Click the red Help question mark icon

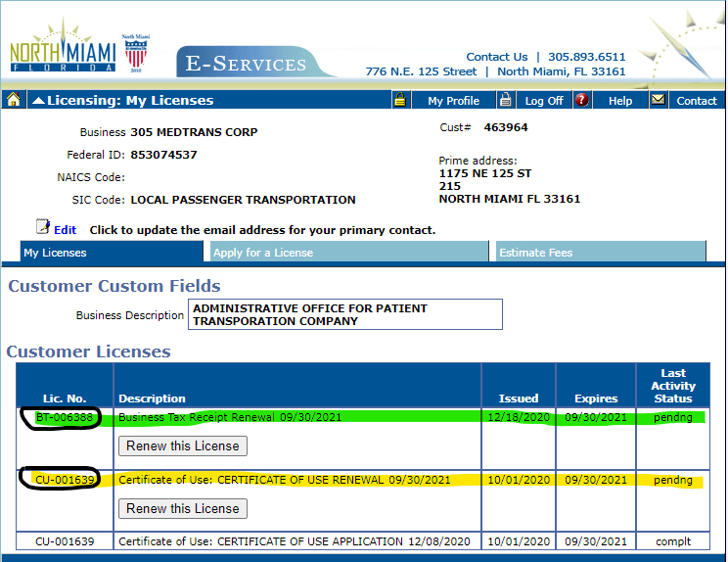(582, 100)
